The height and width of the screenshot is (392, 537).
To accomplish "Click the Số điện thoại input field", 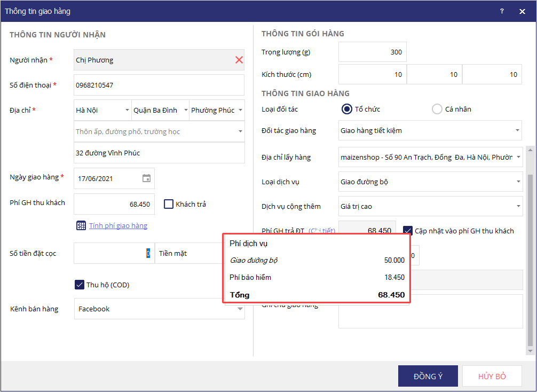I will click(159, 85).
